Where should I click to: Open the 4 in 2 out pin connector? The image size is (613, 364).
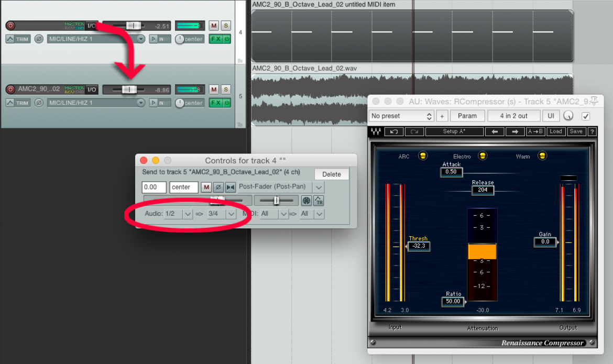513,116
